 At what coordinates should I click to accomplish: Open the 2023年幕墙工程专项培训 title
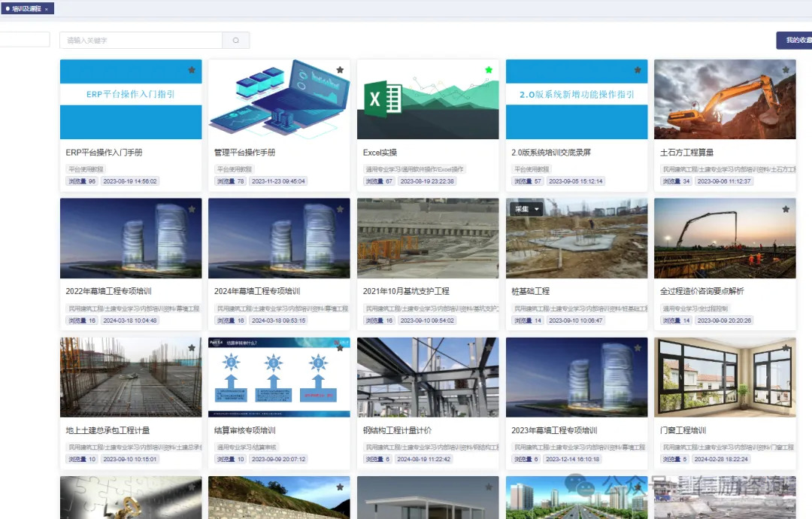(x=555, y=430)
